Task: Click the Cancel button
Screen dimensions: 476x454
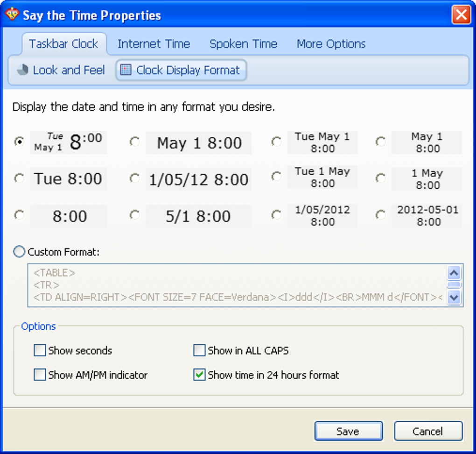Action: [x=428, y=431]
